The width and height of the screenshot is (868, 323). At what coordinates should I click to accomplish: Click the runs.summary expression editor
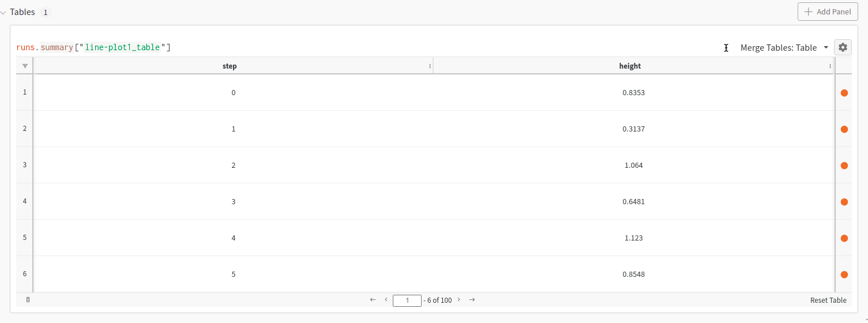click(x=93, y=47)
